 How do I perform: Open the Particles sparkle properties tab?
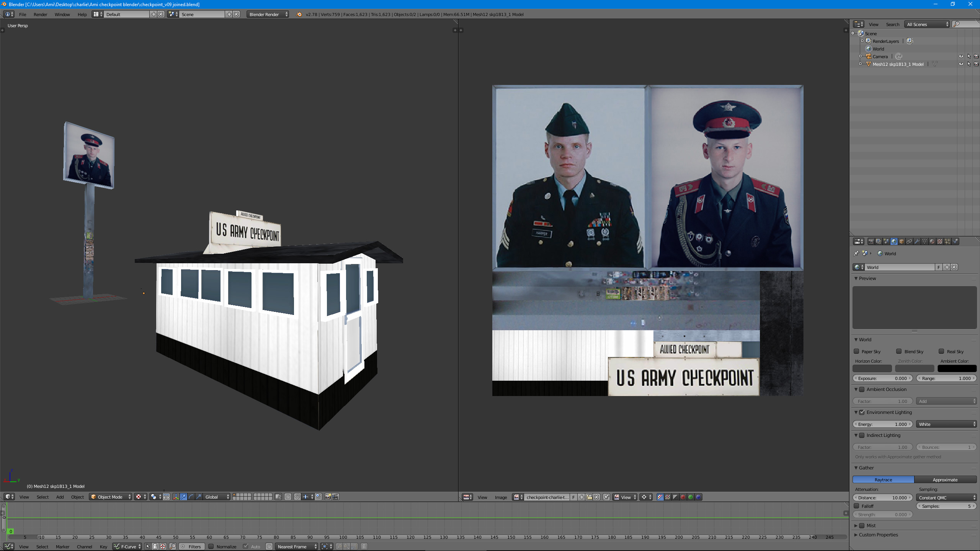pos(947,241)
